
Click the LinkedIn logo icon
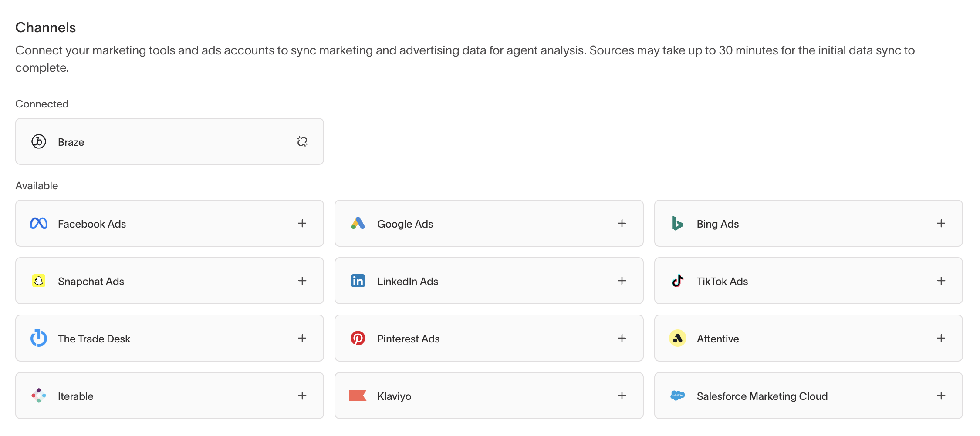[x=358, y=281]
